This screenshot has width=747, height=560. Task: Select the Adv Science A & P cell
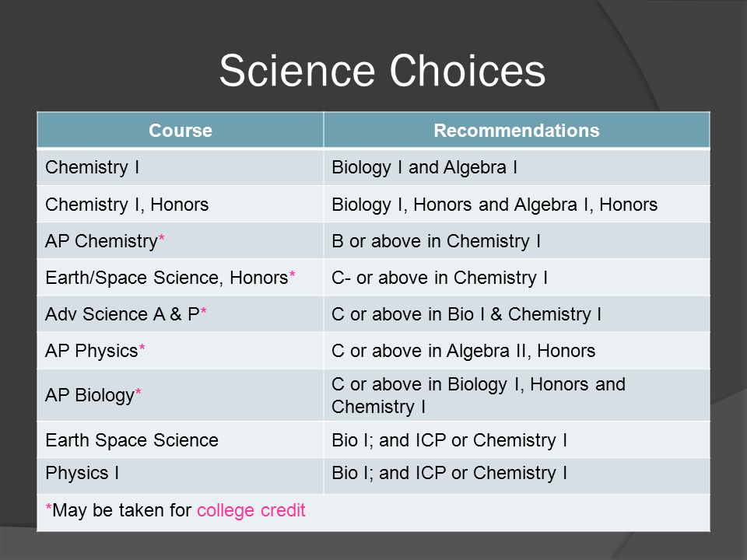tap(180, 313)
